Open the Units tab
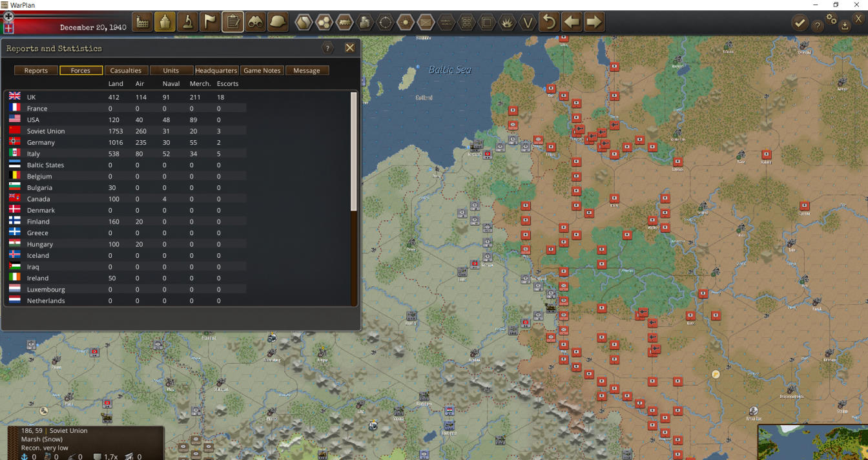This screenshot has width=868, height=460. [x=171, y=70]
